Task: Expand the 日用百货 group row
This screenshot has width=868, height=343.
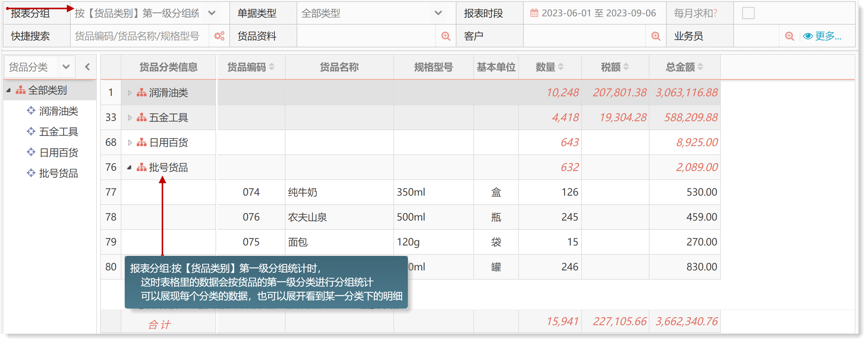Action: pyautogui.click(x=130, y=142)
